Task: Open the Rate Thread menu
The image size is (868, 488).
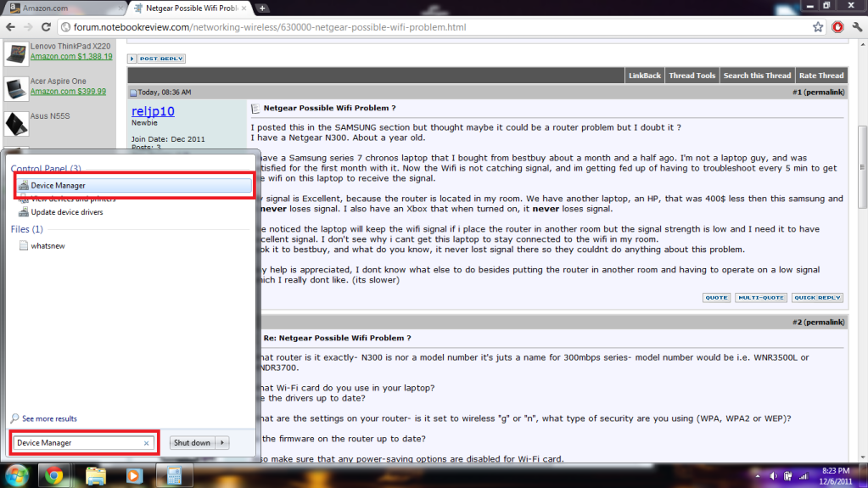Action: [821, 76]
